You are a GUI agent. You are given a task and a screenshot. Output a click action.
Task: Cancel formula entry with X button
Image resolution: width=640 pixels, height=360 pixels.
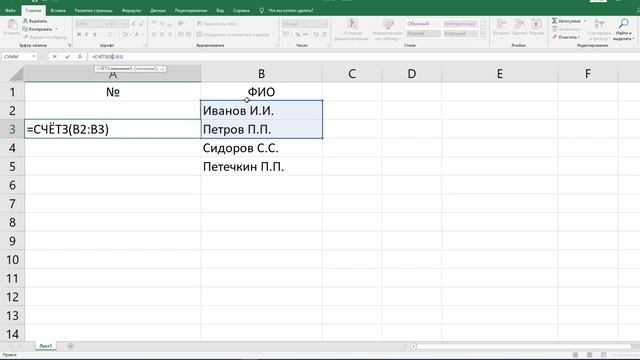(55, 57)
